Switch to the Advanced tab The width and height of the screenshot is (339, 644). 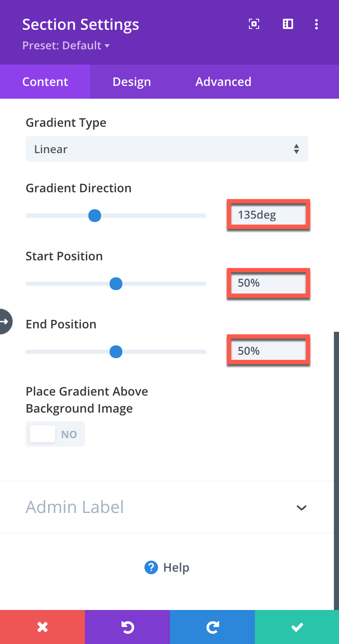[223, 82]
